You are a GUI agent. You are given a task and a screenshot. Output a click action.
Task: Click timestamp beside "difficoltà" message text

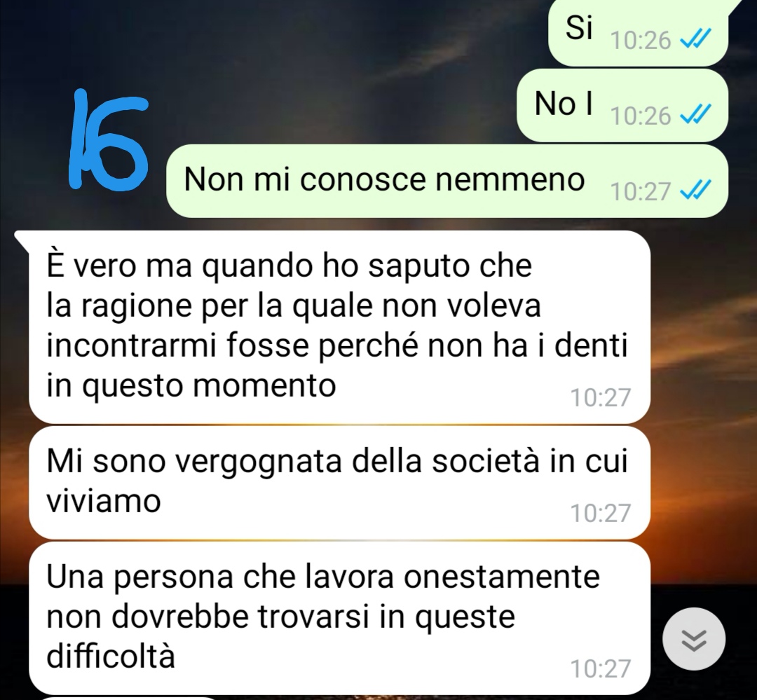(601, 669)
